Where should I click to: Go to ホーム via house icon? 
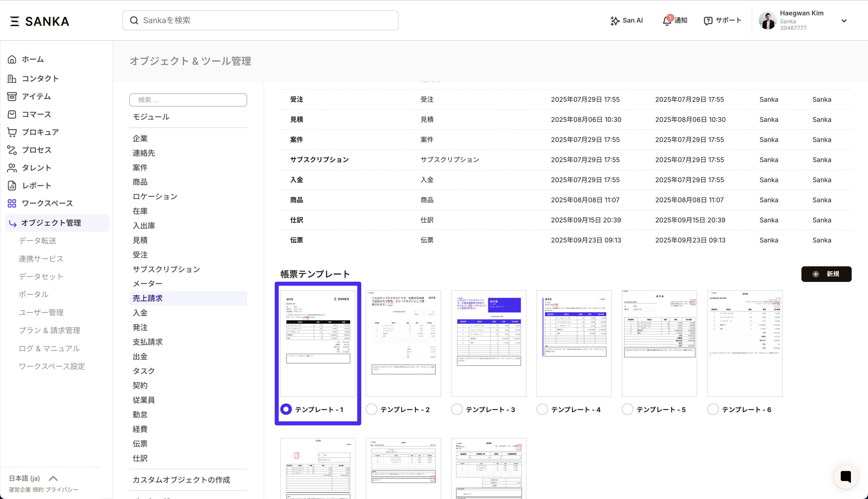12,59
